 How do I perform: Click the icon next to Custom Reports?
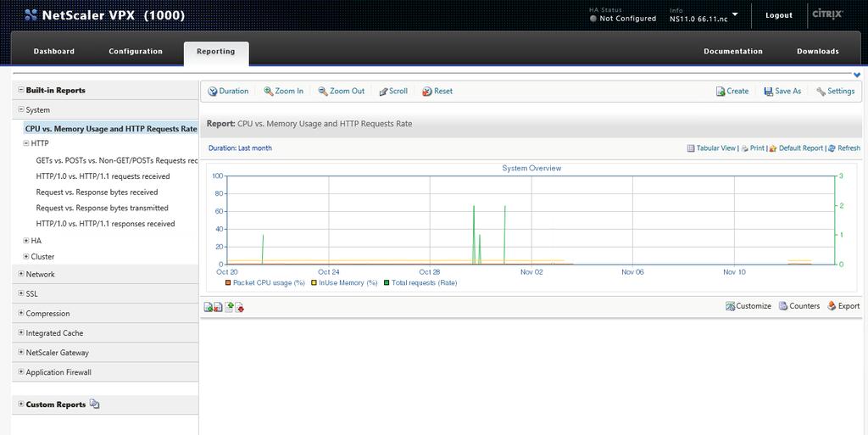pos(95,404)
